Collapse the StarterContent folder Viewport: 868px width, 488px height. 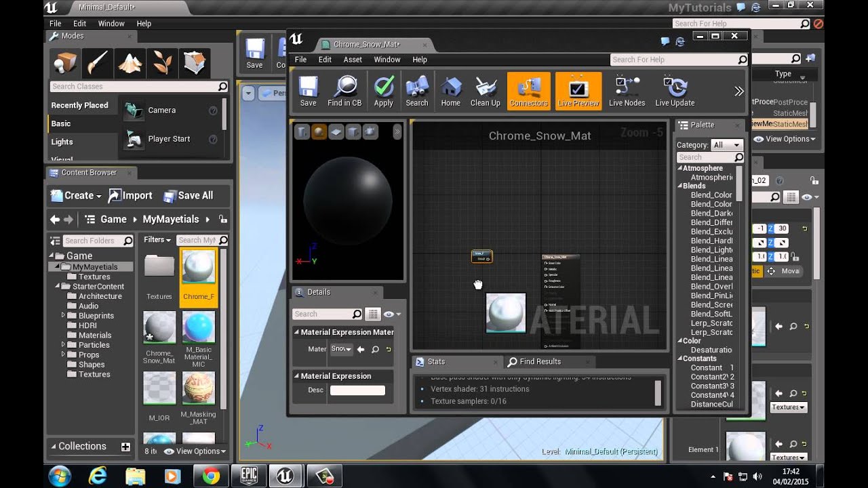pos(58,287)
